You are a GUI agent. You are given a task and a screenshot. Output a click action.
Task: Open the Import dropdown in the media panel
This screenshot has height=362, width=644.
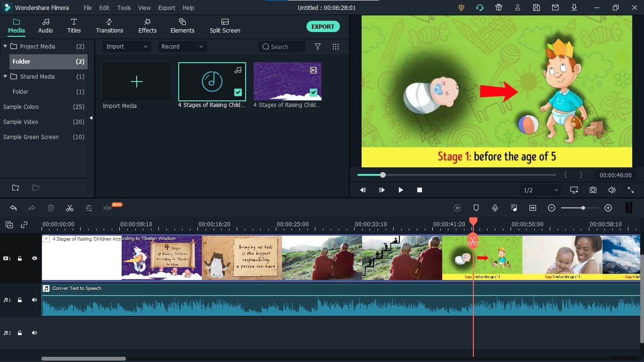pos(126,46)
